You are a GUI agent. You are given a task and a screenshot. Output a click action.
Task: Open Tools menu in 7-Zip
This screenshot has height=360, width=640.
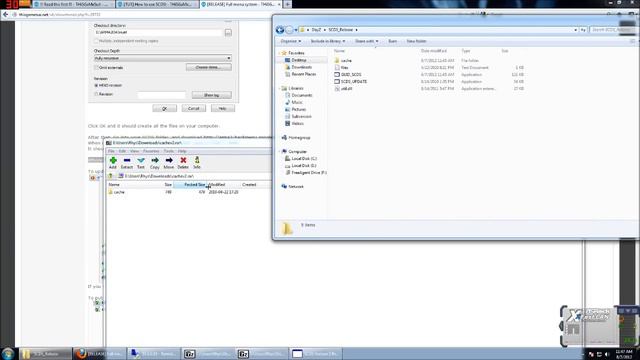[169, 151]
